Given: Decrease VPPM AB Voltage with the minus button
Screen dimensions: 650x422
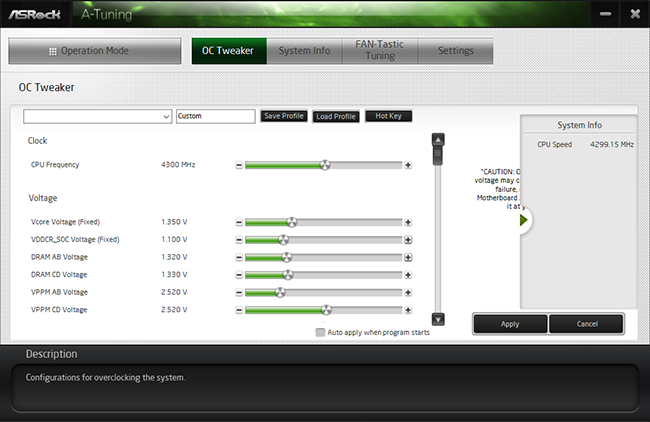Looking at the screenshot, I should (x=239, y=293).
